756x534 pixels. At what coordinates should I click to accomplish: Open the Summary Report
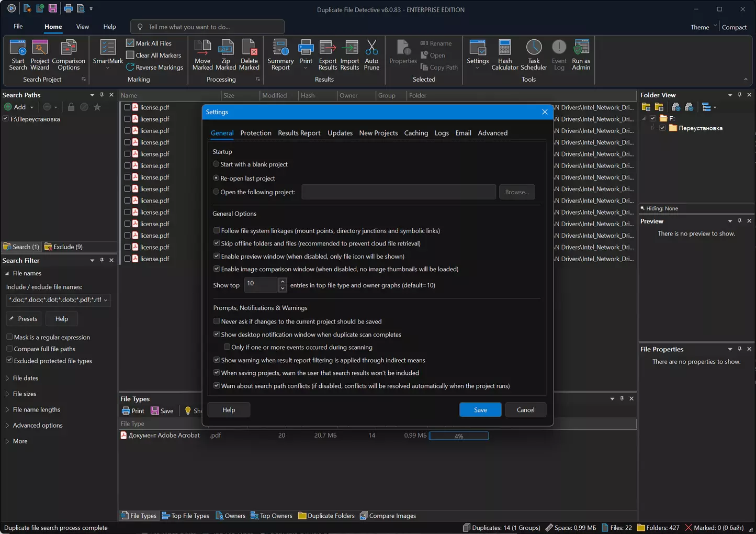tap(280, 55)
